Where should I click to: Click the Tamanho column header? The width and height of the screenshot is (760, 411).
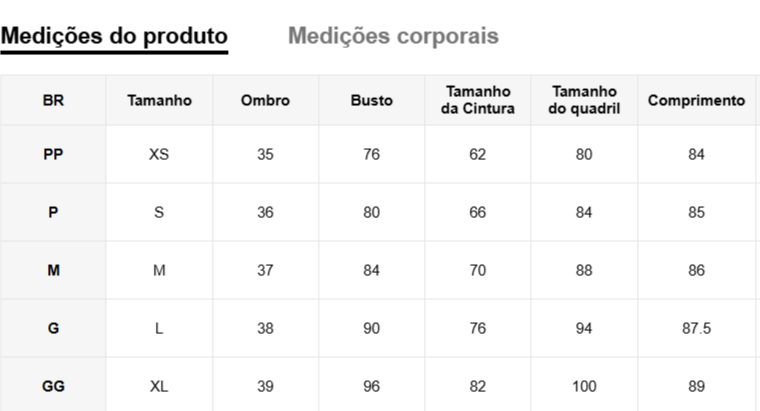[x=159, y=100]
